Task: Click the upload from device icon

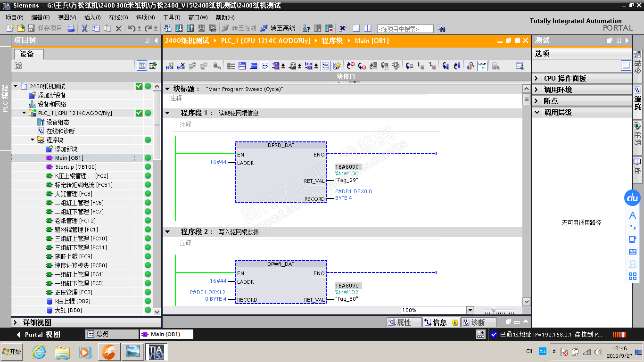Action: [x=190, y=28]
